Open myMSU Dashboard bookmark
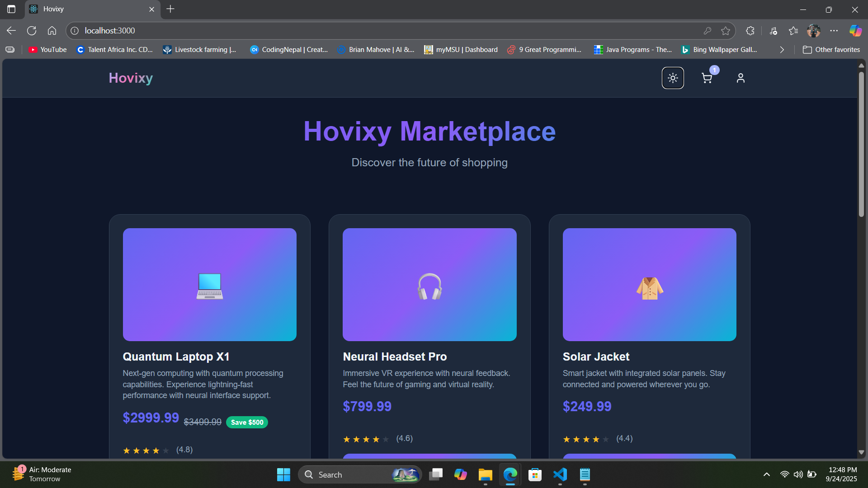Image resolution: width=868 pixels, height=488 pixels. (461, 50)
